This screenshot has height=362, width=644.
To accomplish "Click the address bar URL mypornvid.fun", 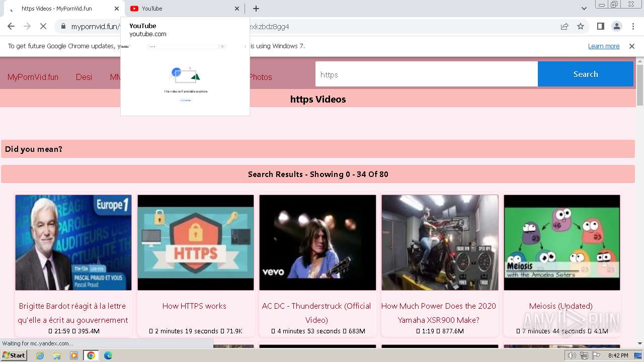I will pos(95,27).
